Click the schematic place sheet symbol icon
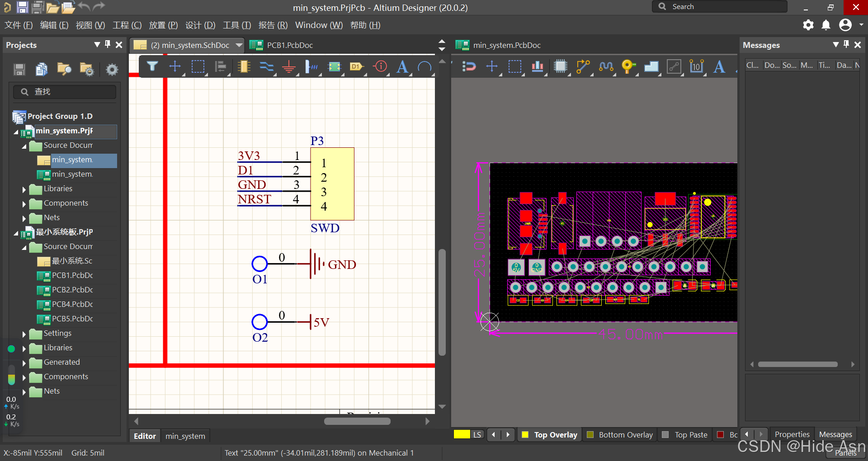868x461 pixels. (335, 67)
